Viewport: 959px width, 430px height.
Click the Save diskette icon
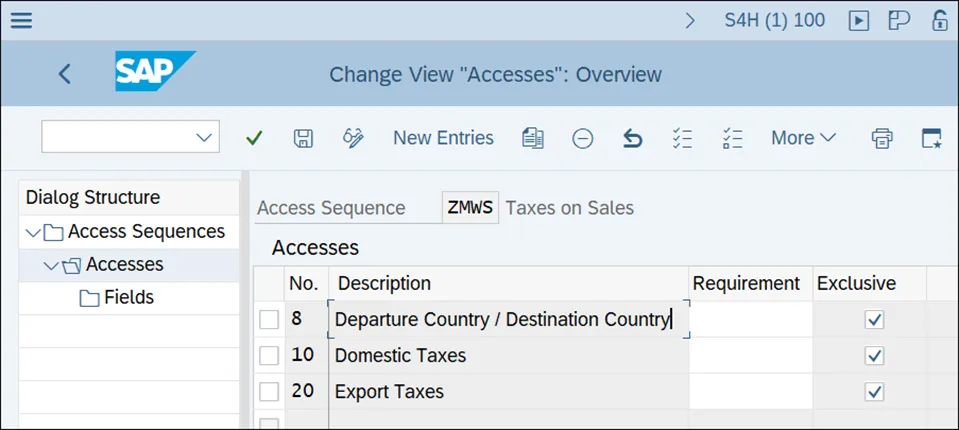(303, 138)
